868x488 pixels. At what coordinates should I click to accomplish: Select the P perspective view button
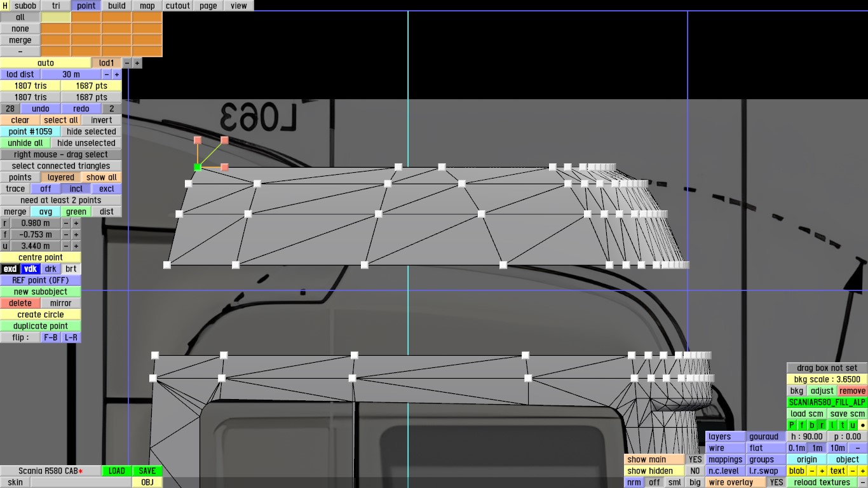point(792,425)
